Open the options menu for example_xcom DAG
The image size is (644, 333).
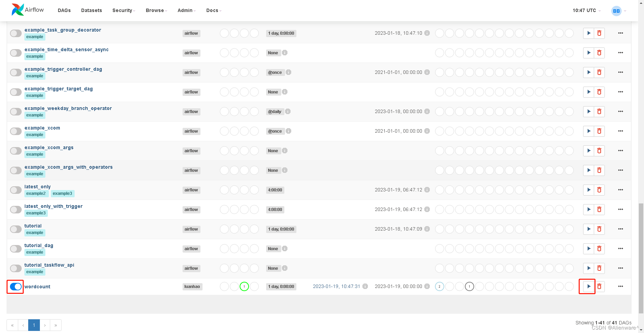pyautogui.click(x=621, y=131)
